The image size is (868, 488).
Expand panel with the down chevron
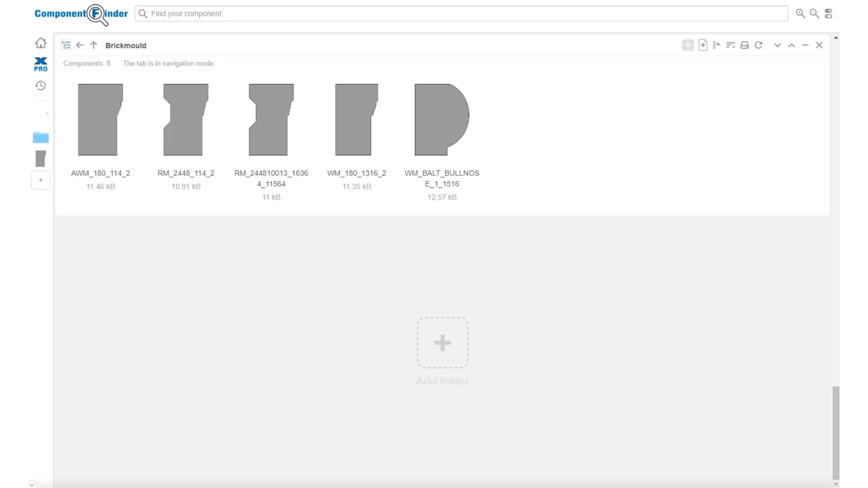click(x=777, y=46)
